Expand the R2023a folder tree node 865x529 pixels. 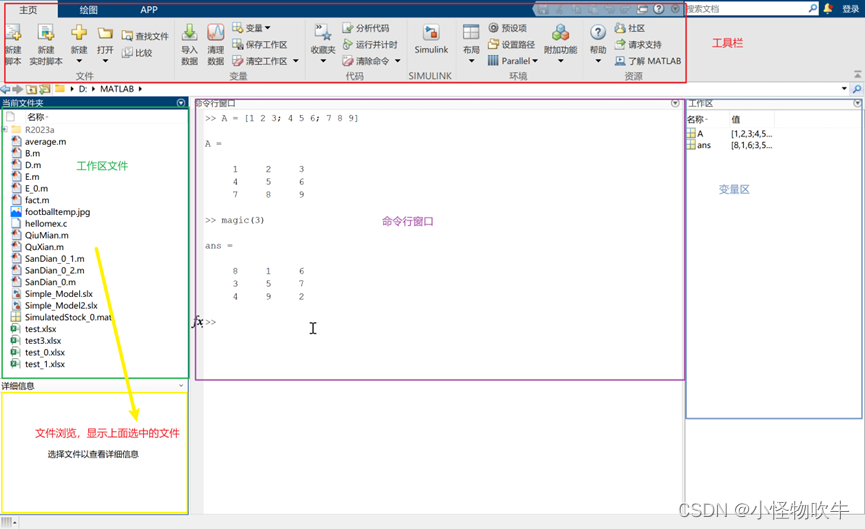(x=5, y=130)
